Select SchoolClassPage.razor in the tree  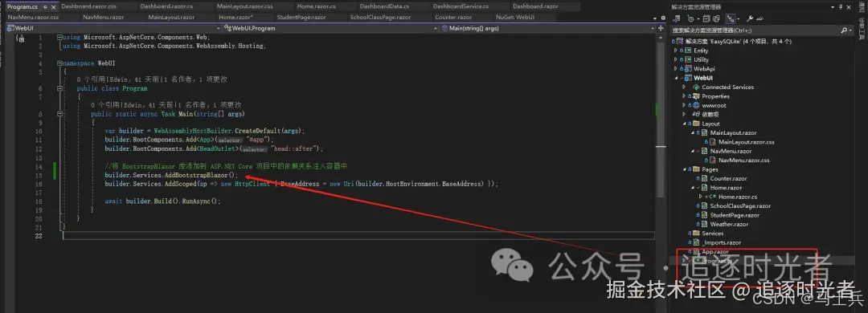(740, 205)
